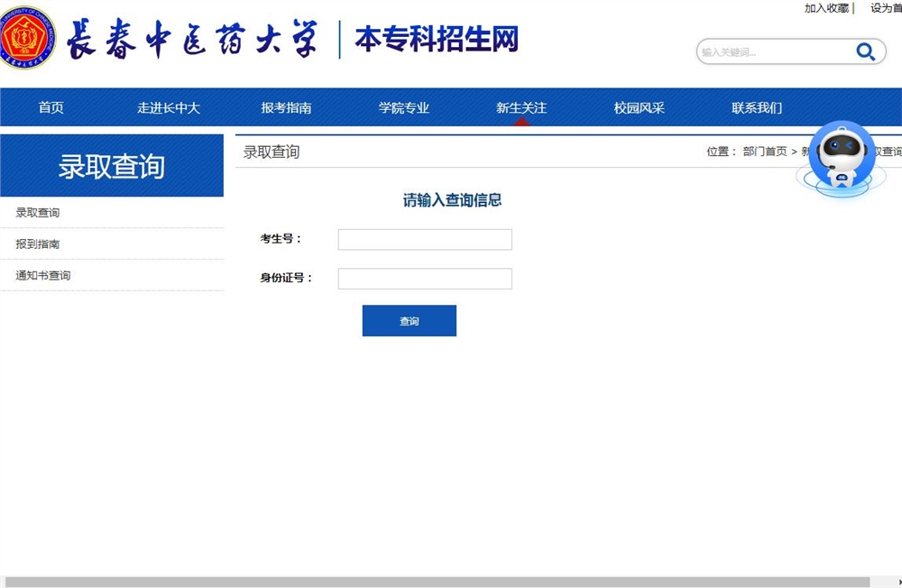Image resolution: width=902 pixels, height=588 pixels.
Task: Click the 长春中医药大学 calligraphy title
Action: (191, 39)
